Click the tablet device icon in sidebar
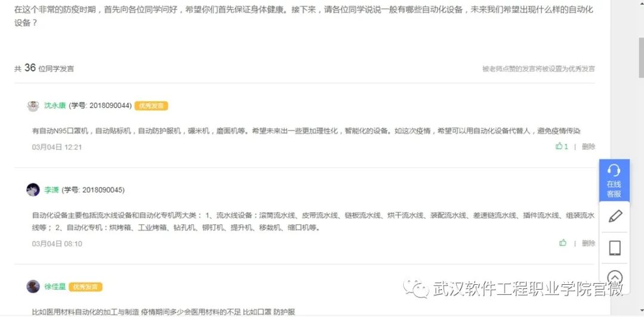Image resolution: width=644 pixels, height=317 pixels. 614,248
